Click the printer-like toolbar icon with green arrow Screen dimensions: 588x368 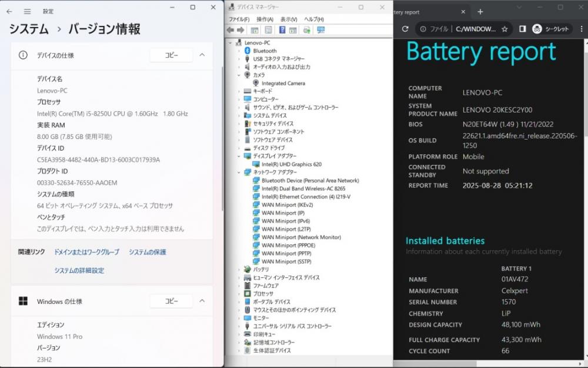click(x=307, y=30)
